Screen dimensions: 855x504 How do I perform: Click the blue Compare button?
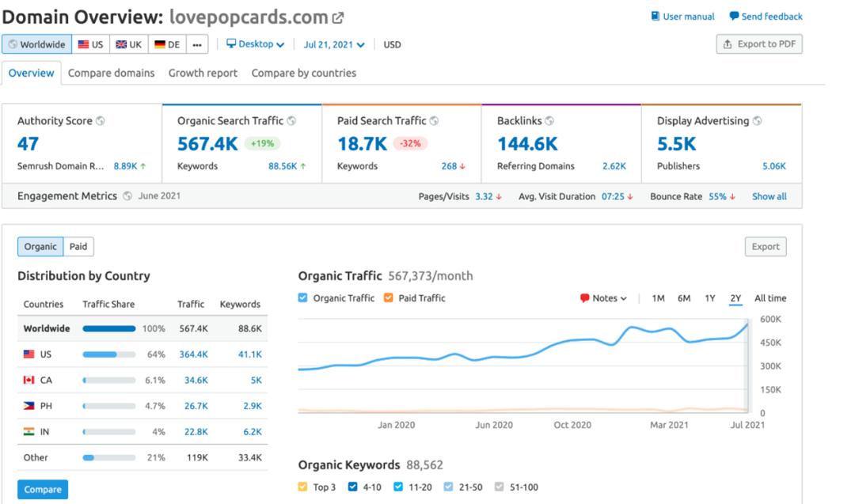tap(43, 490)
